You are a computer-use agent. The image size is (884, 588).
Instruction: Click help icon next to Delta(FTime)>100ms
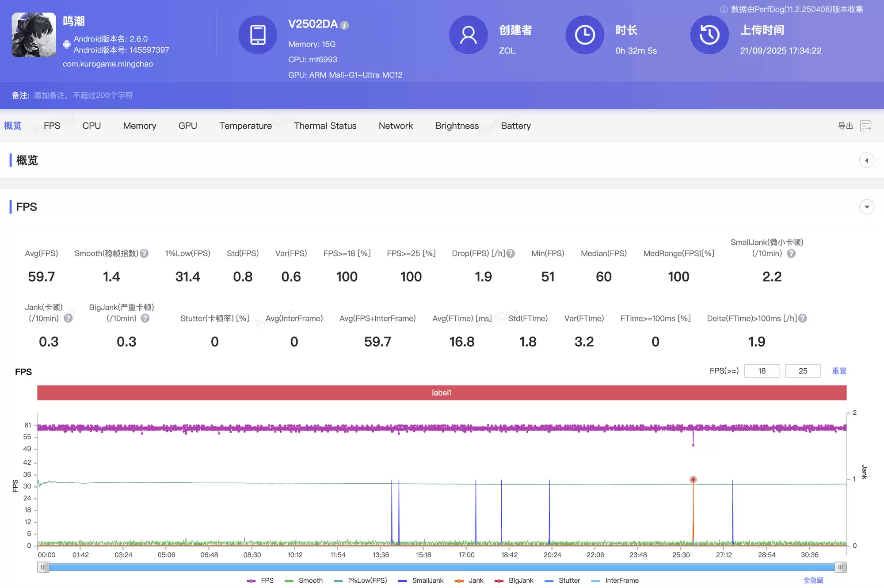[x=803, y=319]
